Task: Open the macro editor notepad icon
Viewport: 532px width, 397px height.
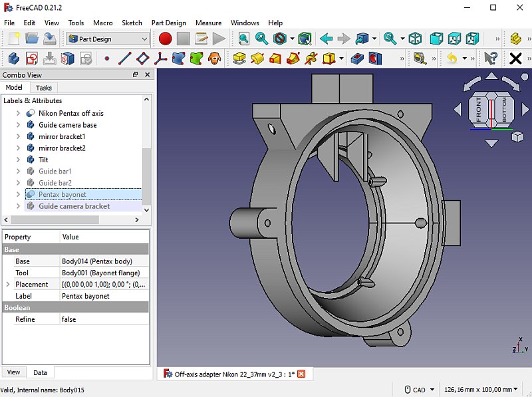Action: [201, 39]
